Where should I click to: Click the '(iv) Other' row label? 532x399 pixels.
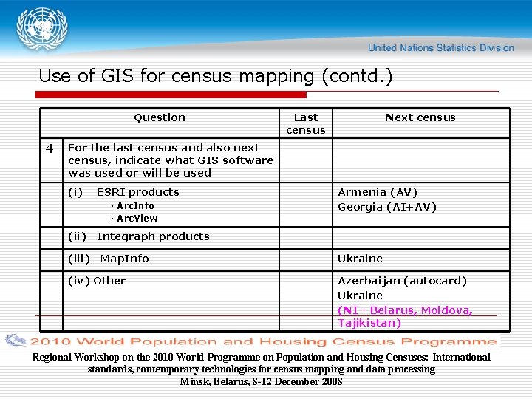click(x=97, y=281)
